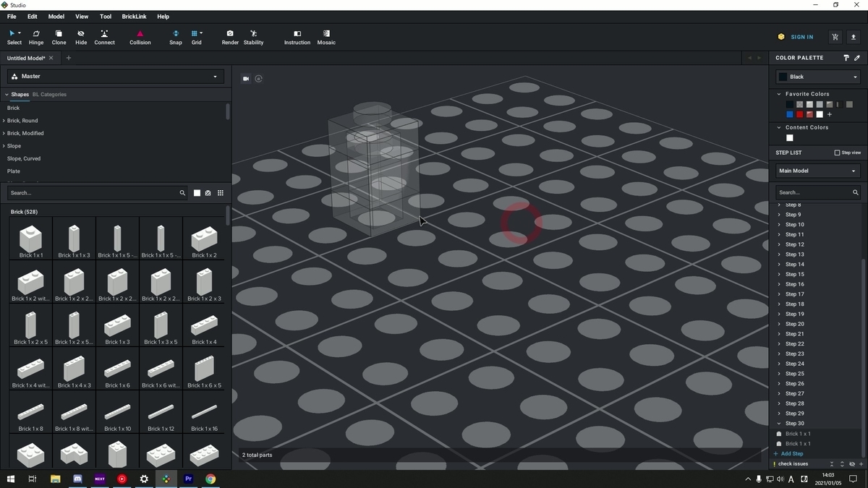Pick the white swatch under Content Colors

click(x=790, y=137)
